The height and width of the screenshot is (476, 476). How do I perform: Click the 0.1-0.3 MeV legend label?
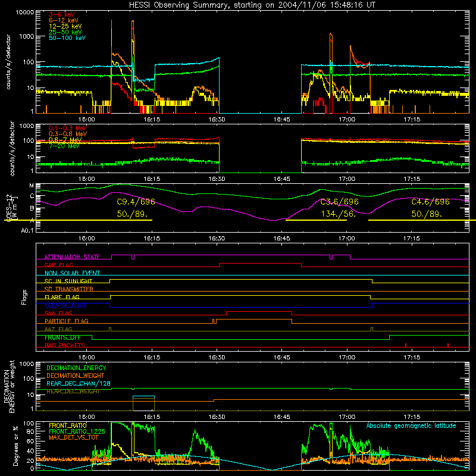(x=68, y=128)
